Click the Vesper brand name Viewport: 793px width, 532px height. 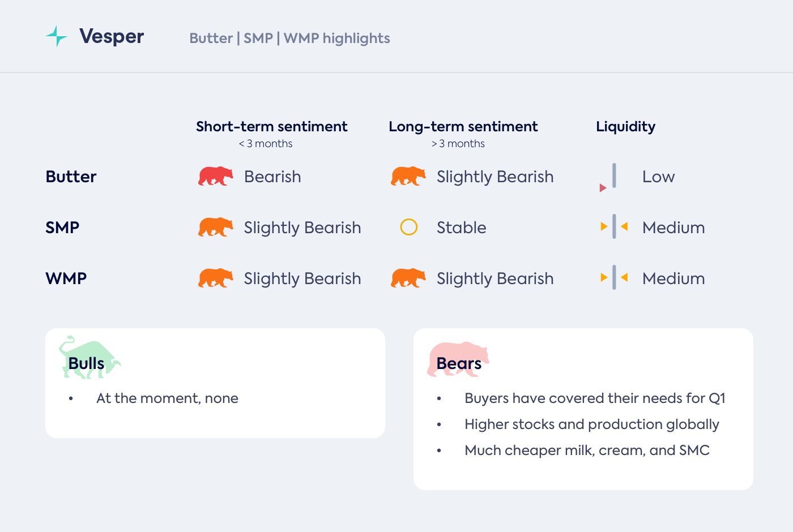click(112, 37)
